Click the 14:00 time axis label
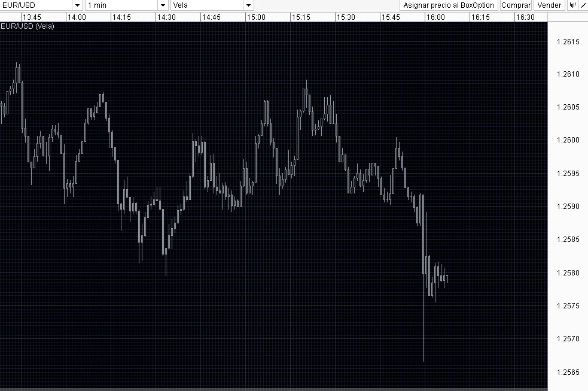Image resolution: width=588 pixels, height=391 pixels. click(x=77, y=17)
